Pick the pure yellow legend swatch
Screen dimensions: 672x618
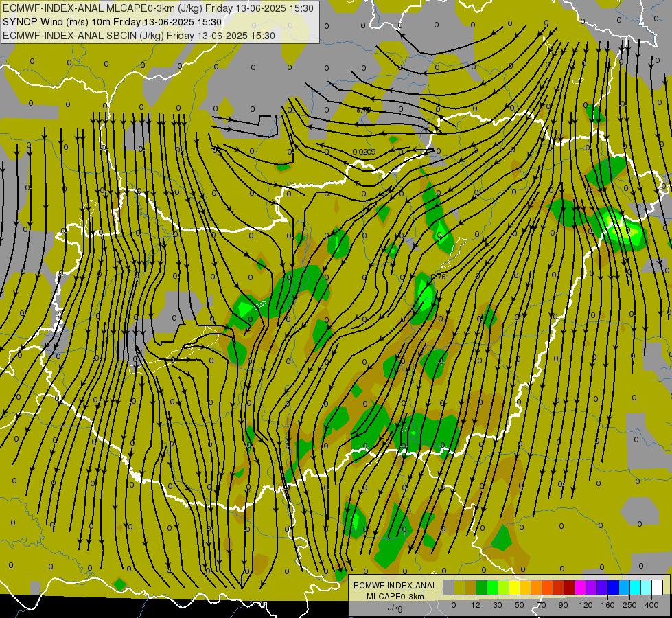(515, 587)
